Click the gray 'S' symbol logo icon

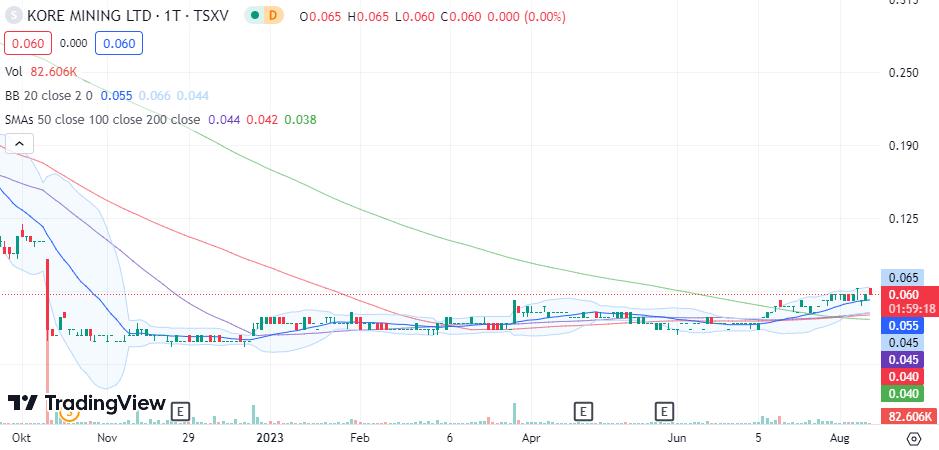[14, 16]
